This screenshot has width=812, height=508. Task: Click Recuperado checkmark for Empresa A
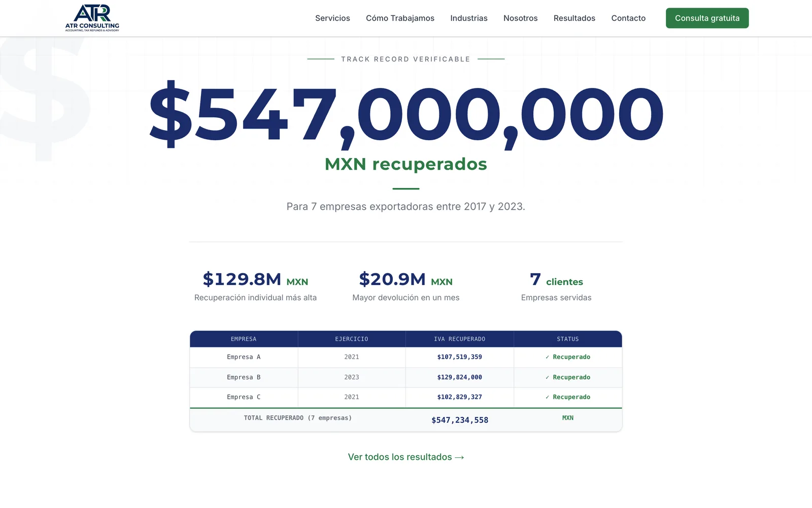[568, 357]
